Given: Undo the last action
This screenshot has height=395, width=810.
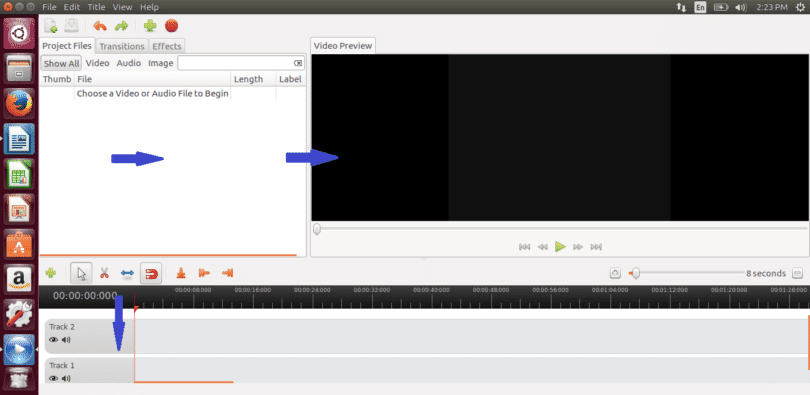Looking at the screenshot, I should click(100, 26).
